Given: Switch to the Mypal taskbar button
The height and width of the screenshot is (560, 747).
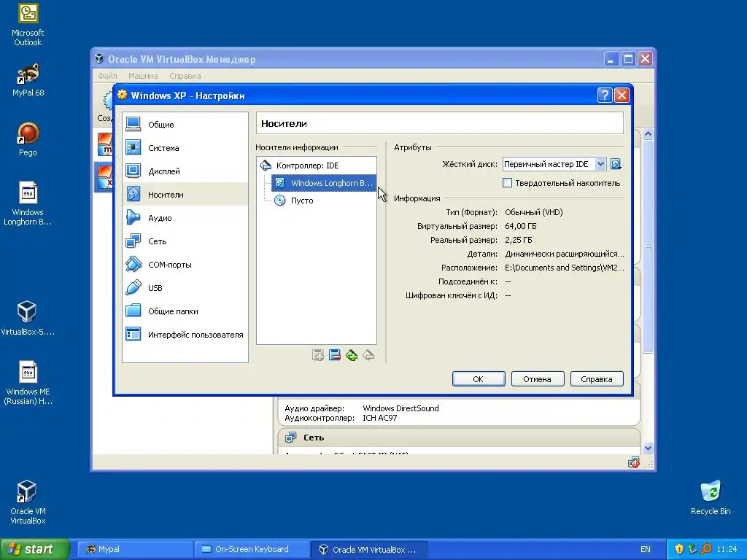Looking at the screenshot, I should point(135,549).
